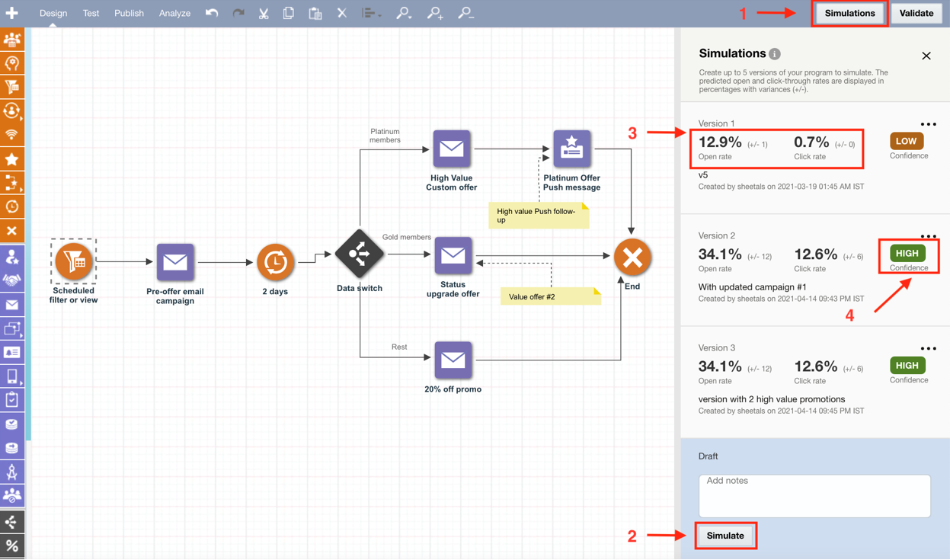The image size is (950, 560).
Task: Select the 20% off promo email node
Action: [453, 360]
